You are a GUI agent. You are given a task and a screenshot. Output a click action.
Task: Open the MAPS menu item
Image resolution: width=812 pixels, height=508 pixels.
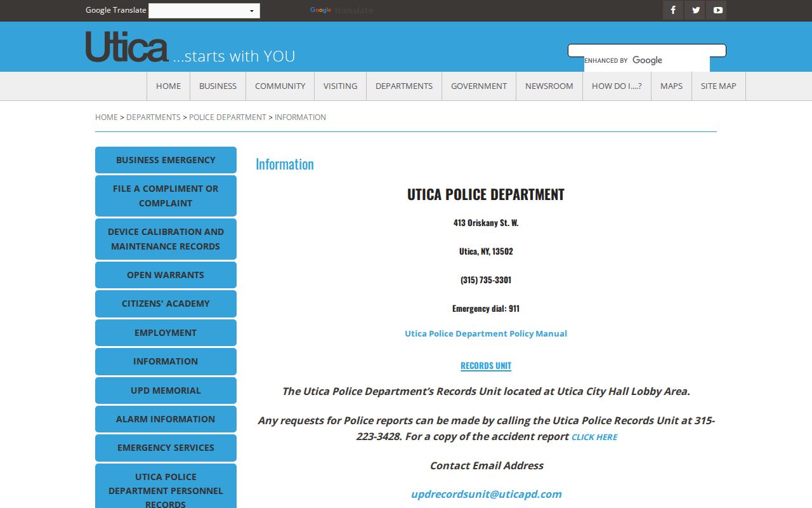coord(671,86)
